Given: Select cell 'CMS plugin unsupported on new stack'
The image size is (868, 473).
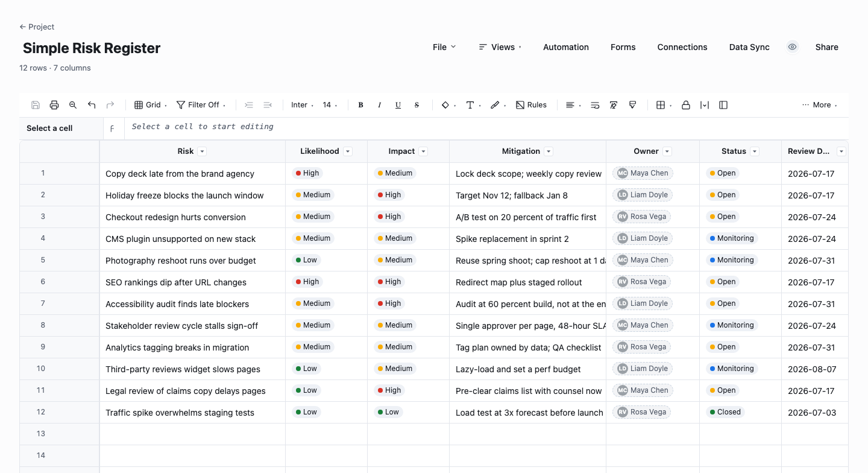Looking at the screenshot, I should point(193,239).
